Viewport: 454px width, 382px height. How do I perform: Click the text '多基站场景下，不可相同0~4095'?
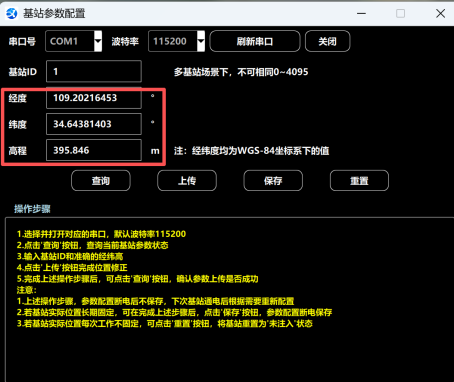click(241, 72)
